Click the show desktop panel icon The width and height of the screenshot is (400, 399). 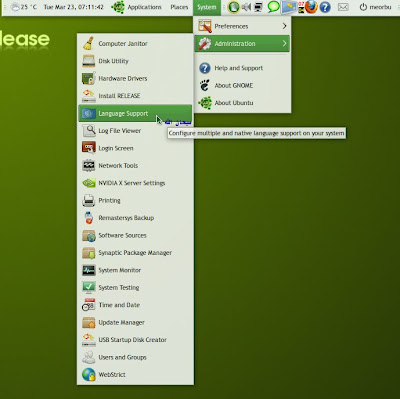click(x=288, y=7)
